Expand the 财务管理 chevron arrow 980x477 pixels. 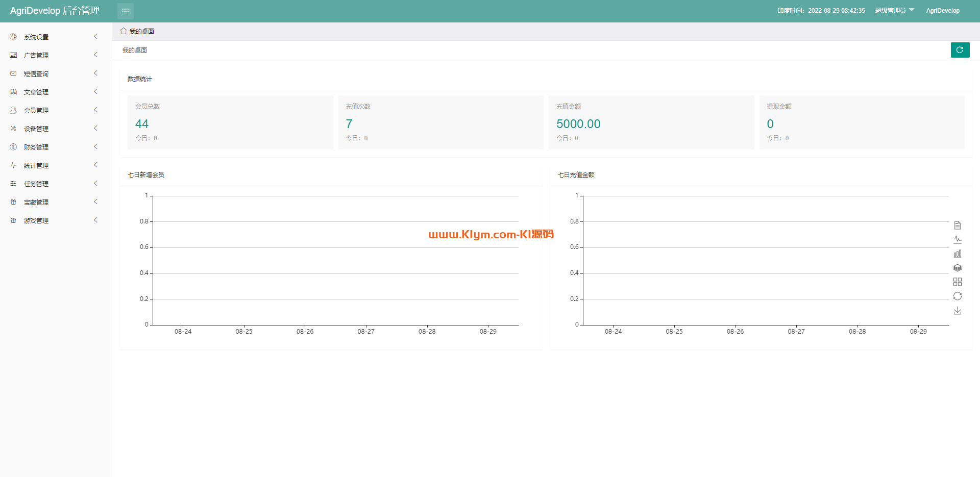point(95,147)
